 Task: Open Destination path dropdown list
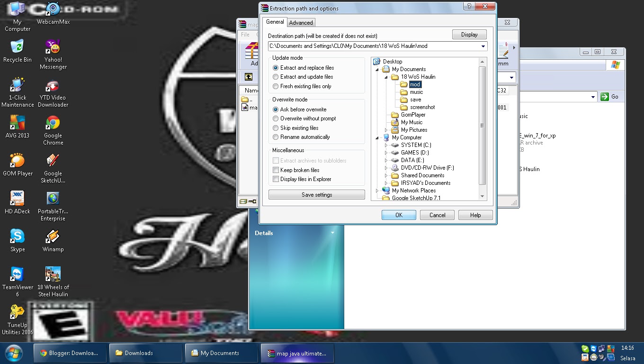[483, 46]
